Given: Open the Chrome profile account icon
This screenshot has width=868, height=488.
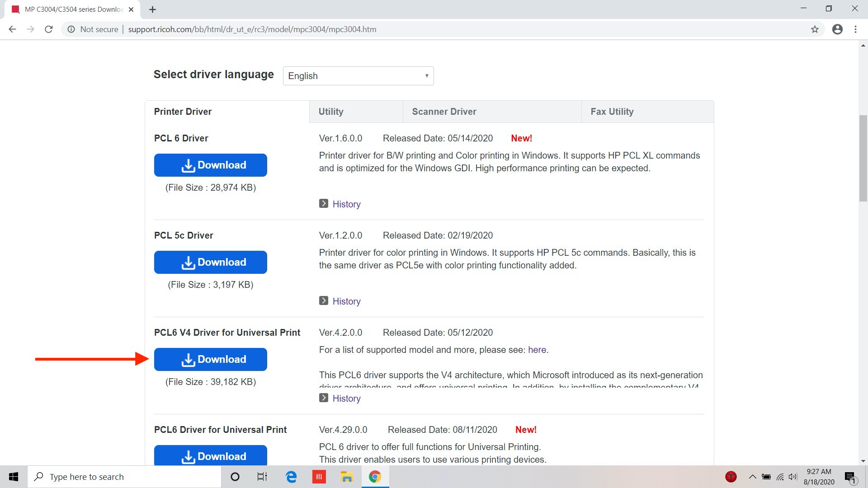Looking at the screenshot, I should (837, 29).
